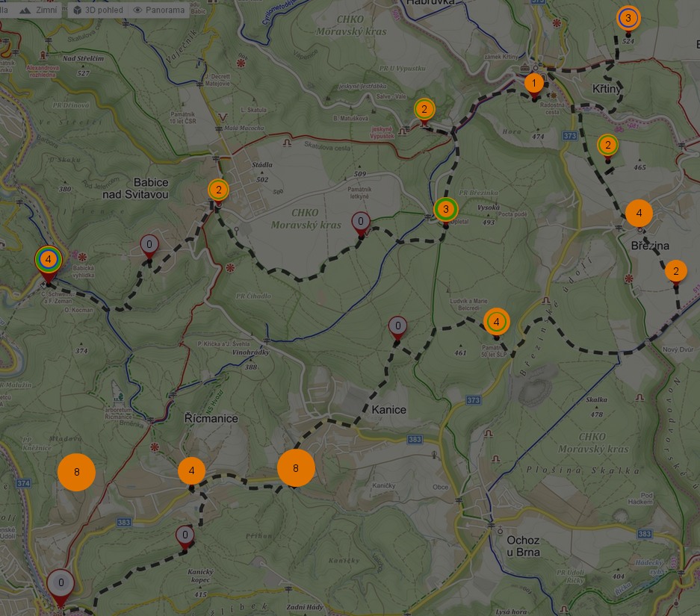Select the gray 0 pin near Památník letkyně

coord(361,222)
